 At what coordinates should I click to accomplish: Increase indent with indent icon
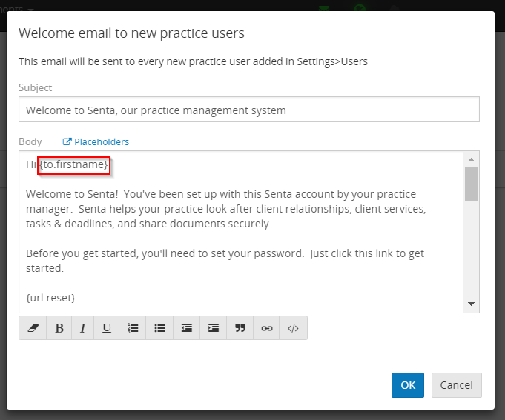(214, 328)
